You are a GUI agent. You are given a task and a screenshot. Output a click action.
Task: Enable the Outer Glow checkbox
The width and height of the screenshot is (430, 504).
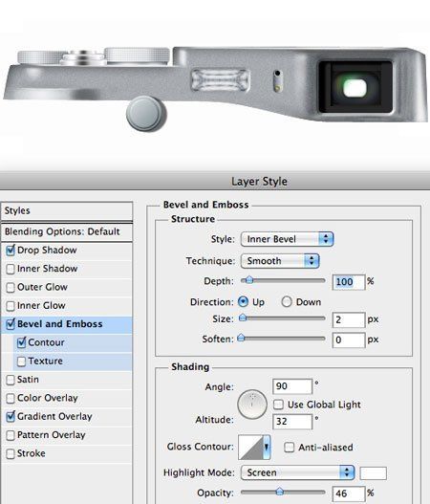click(11, 287)
